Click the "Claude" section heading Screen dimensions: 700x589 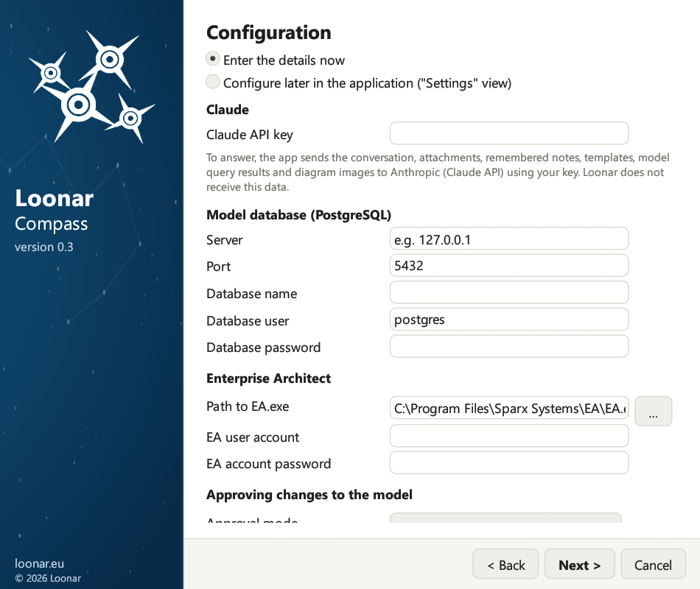(228, 110)
